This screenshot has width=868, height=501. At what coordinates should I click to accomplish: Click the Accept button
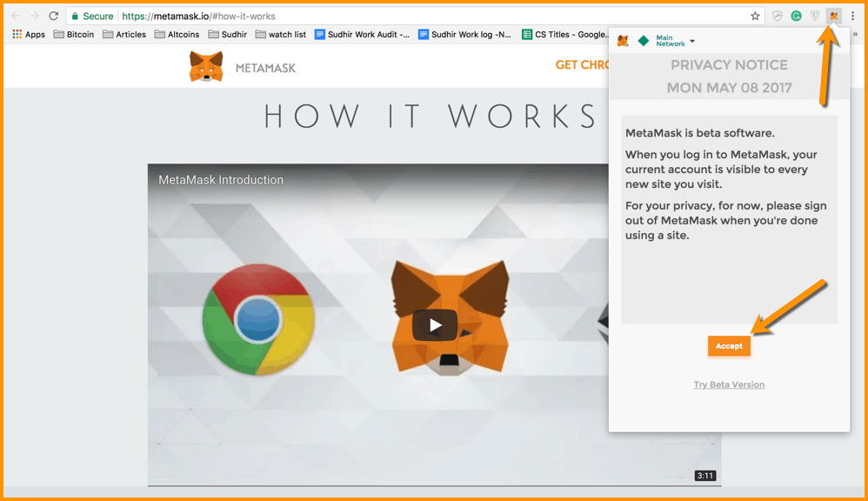point(729,346)
